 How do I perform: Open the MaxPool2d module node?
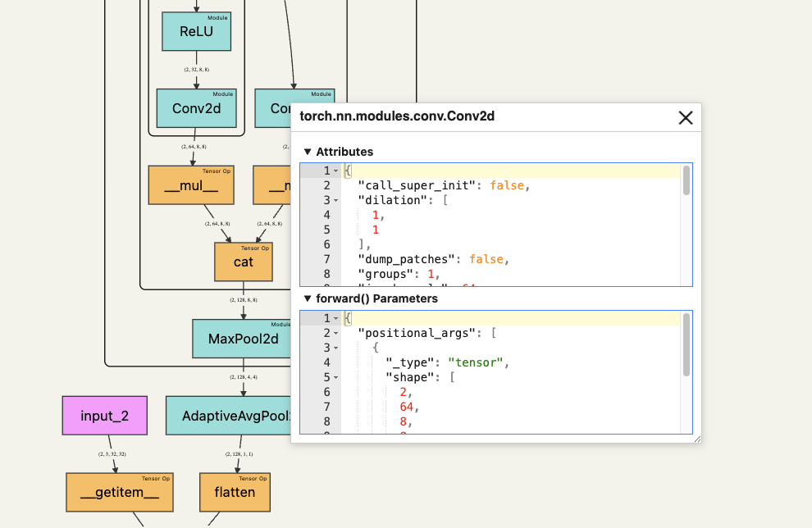point(242,339)
